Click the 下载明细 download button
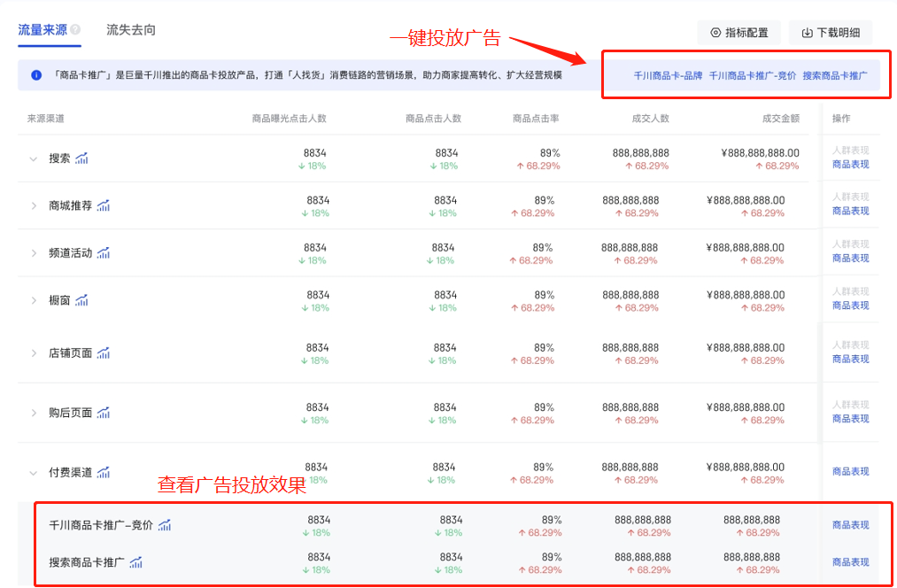The image size is (897, 588). [x=831, y=33]
